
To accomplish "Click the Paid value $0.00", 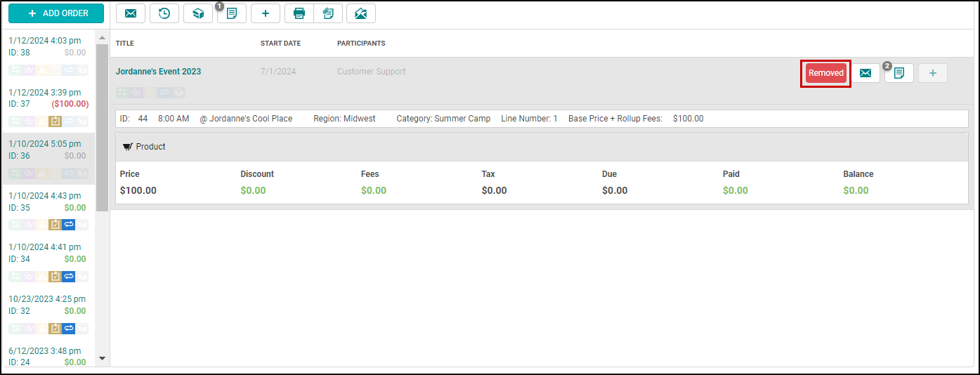I will (x=736, y=190).
